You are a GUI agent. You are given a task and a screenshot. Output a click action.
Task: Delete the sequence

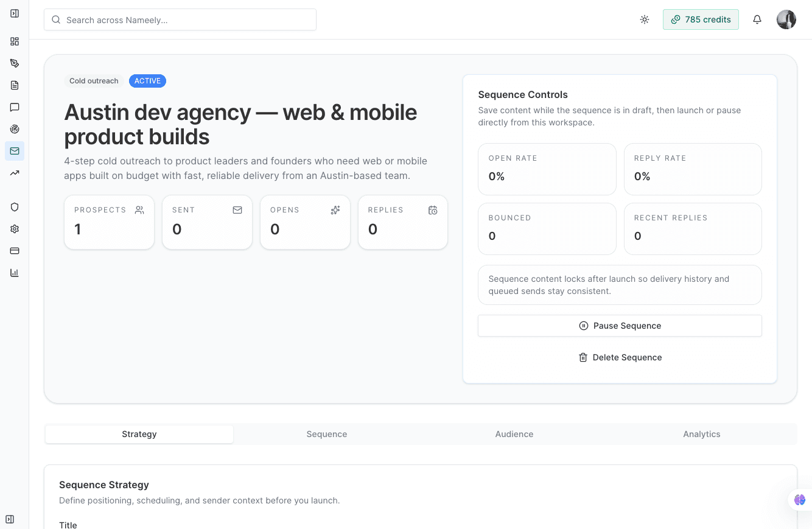coord(620,357)
